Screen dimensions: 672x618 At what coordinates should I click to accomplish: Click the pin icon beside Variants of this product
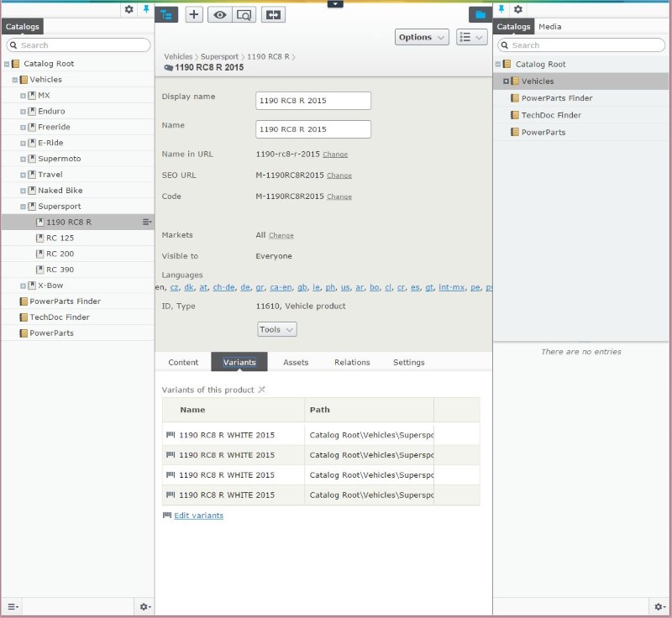click(x=261, y=390)
